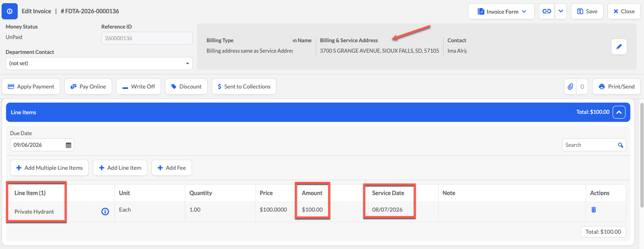Image resolution: width=644 pixels, height=249 pixels.
Task: Click the Reference ID field
Action: click(x=147, y=38)
